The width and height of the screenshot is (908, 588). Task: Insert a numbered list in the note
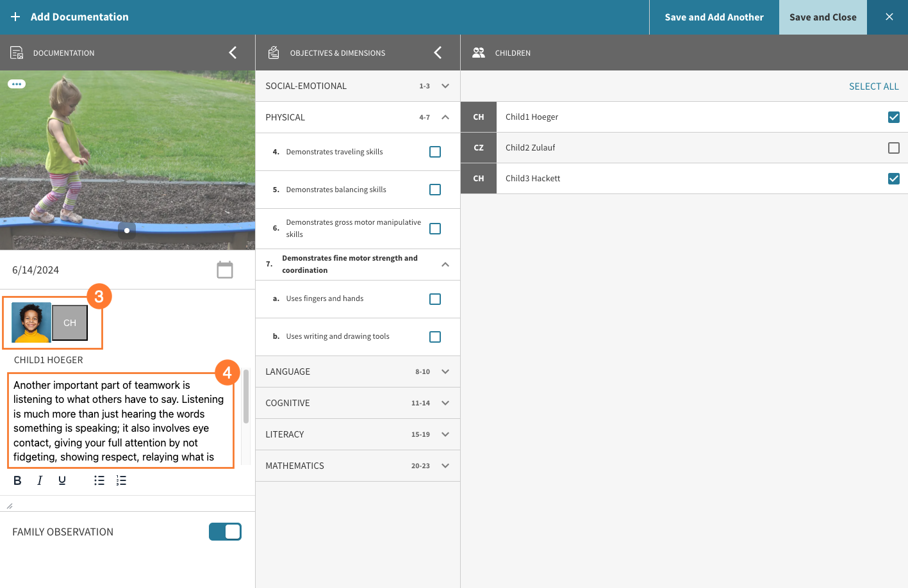121,480
